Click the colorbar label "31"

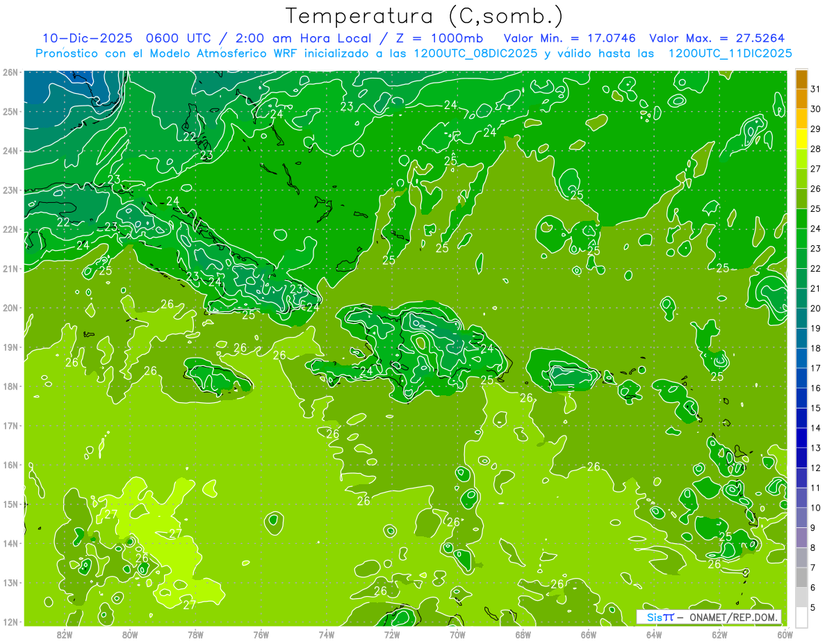(x=816, y=90)
